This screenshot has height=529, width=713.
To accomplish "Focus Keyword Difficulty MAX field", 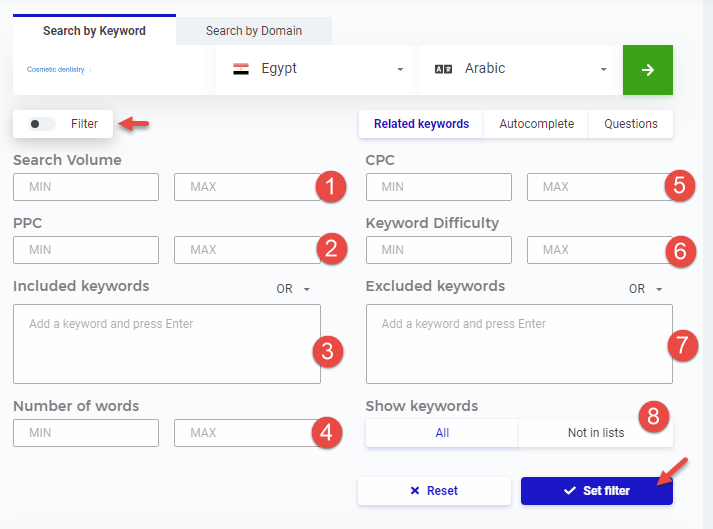I will click(x=600, y=250).
